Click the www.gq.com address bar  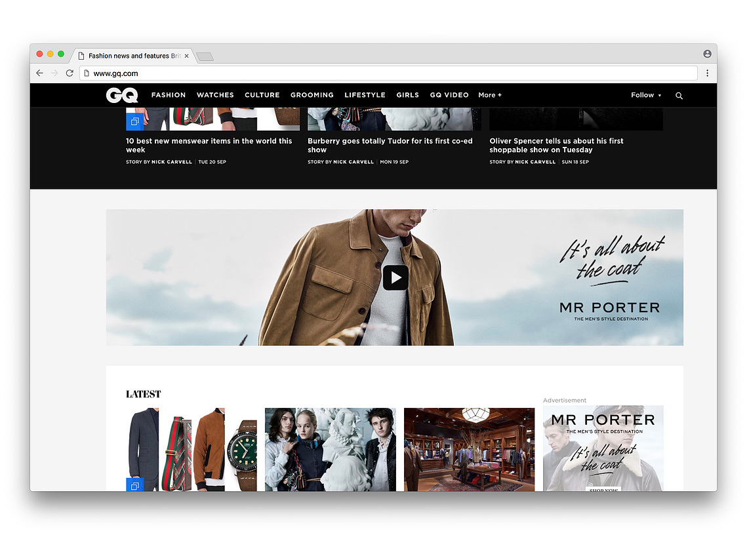tap(388, 73)
